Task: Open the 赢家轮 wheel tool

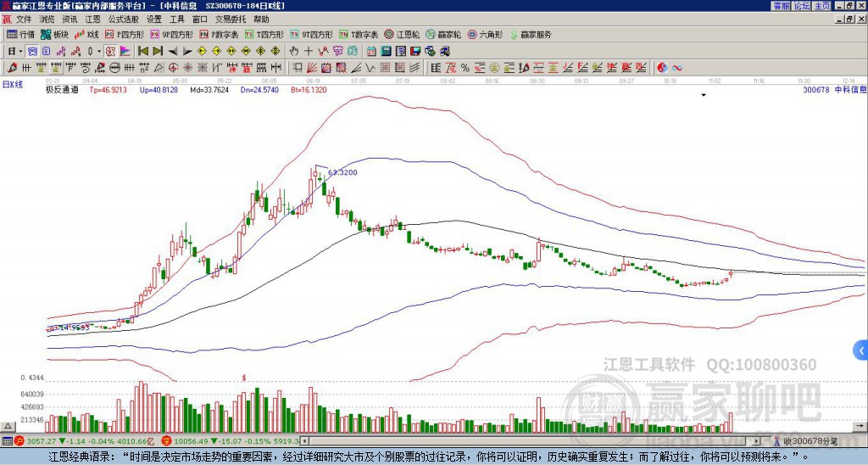Action: tap(443, 34)
